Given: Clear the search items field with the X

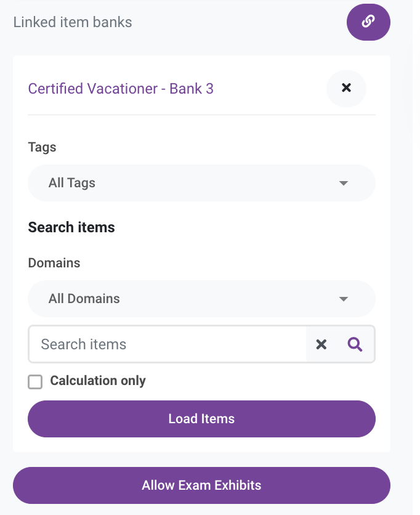Looking at the screenshot, I should 321,344.
